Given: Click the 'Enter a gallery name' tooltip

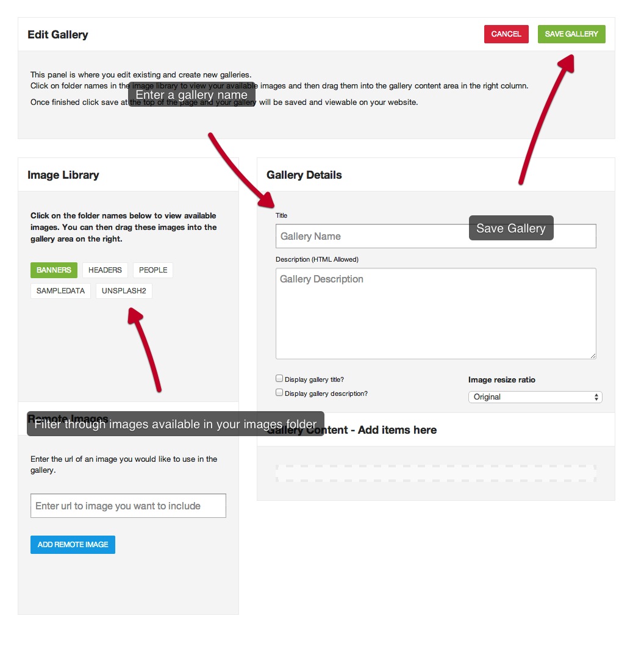Looking at the screenshot, I should pyautogui.click(x=191, y=95).
